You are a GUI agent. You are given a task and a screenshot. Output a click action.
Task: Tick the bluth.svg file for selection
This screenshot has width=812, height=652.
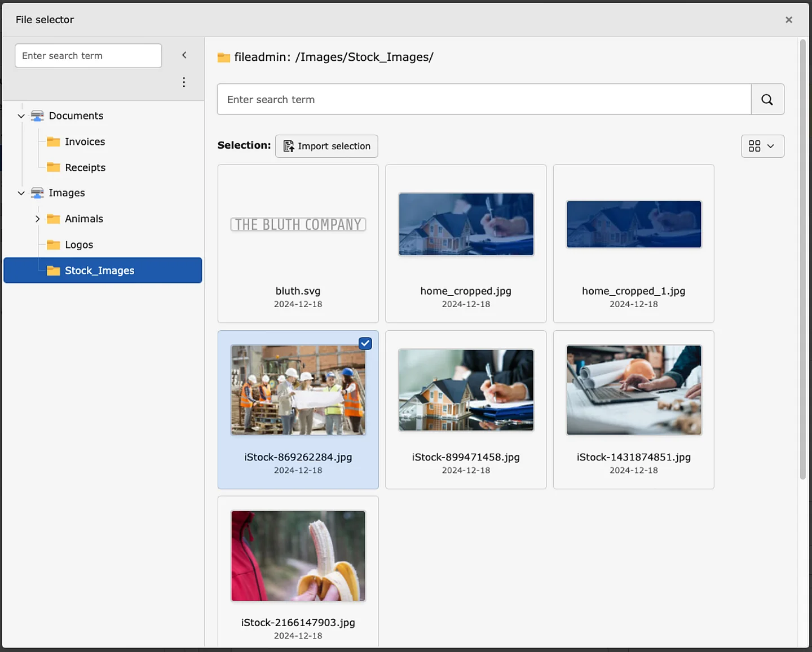coord(298,242)
